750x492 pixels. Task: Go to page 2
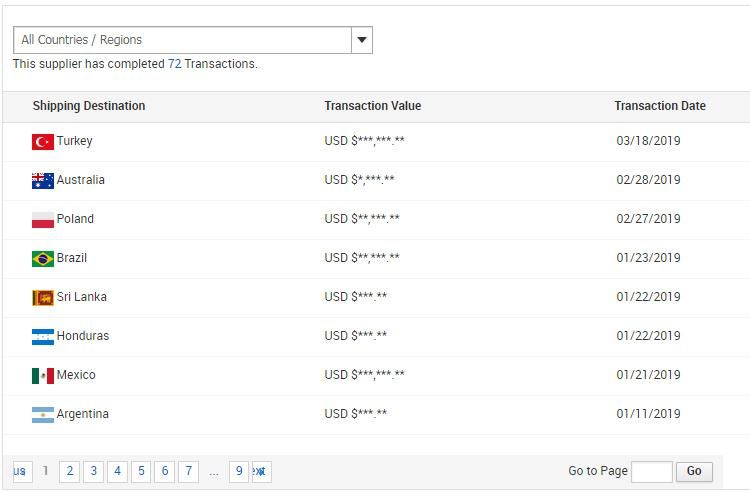[x=70, y=471]
